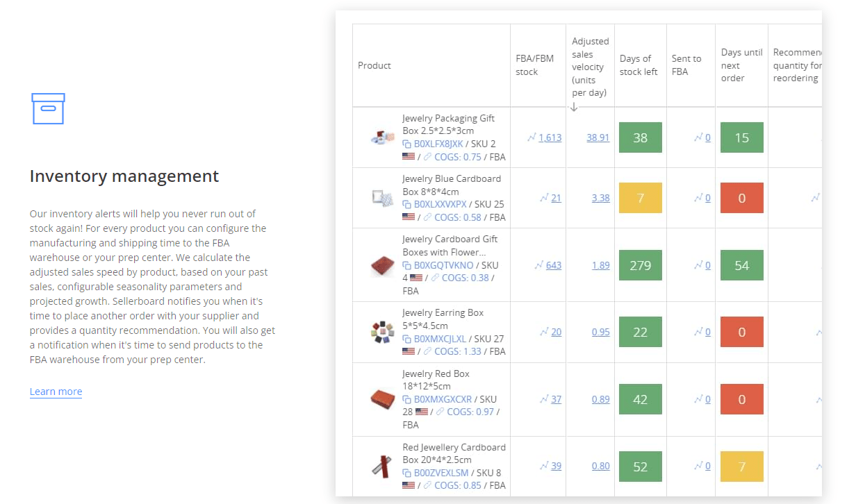856x504 pixels.
Task: Click the Product column header
Action: [x=374, y=65]
